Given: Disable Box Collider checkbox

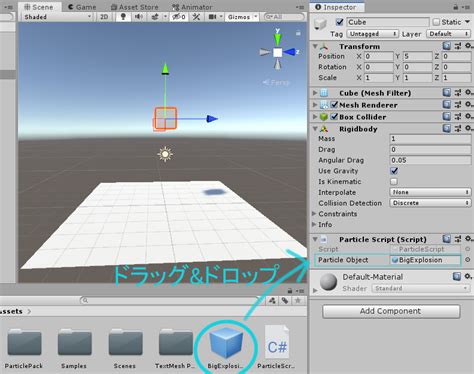Looking at the screenshot, I should (x=334, y=117).
